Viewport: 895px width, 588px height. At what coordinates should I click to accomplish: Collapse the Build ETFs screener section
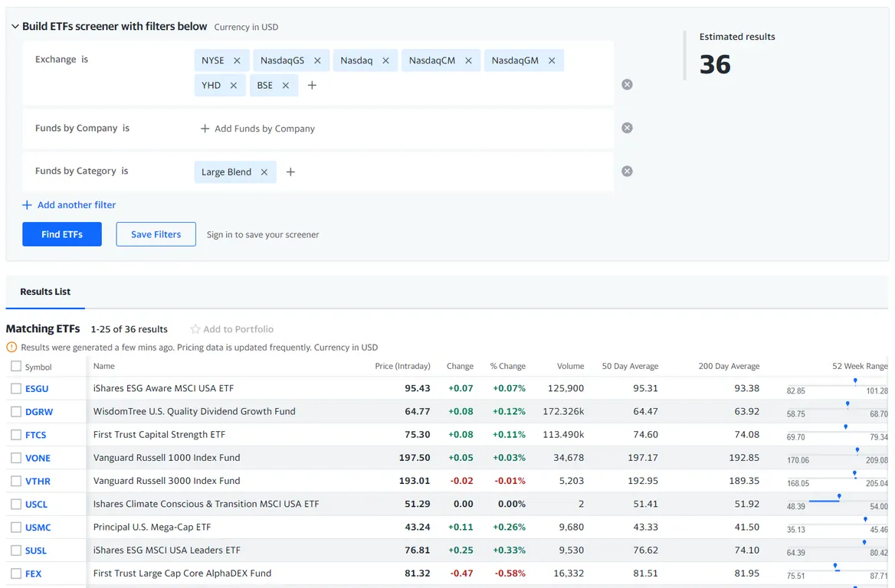point(15,26)
